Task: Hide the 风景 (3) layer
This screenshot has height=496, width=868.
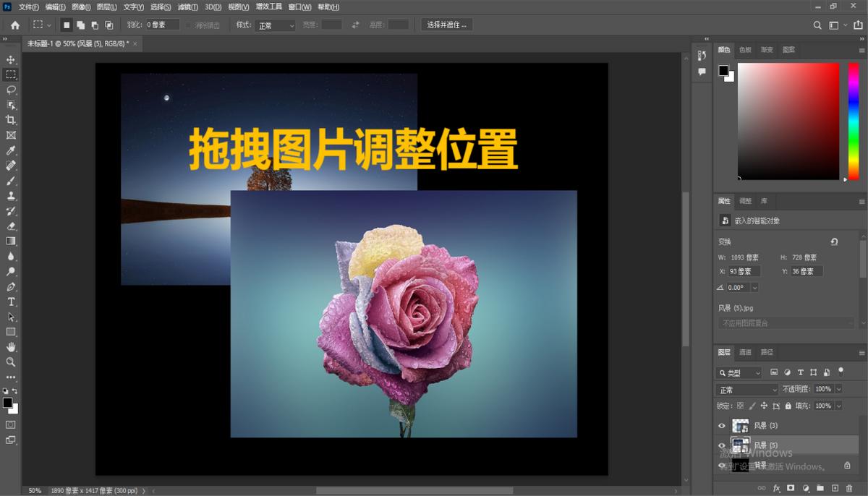Action: tap(721, 425)
